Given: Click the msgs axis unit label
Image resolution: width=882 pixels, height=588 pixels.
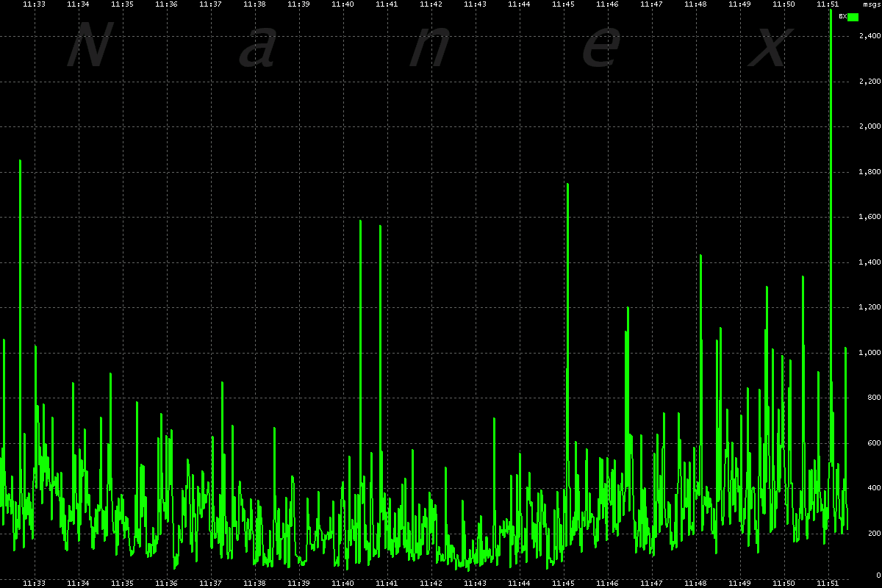Looking at the screenshot, I should click(x=871, y=4).
